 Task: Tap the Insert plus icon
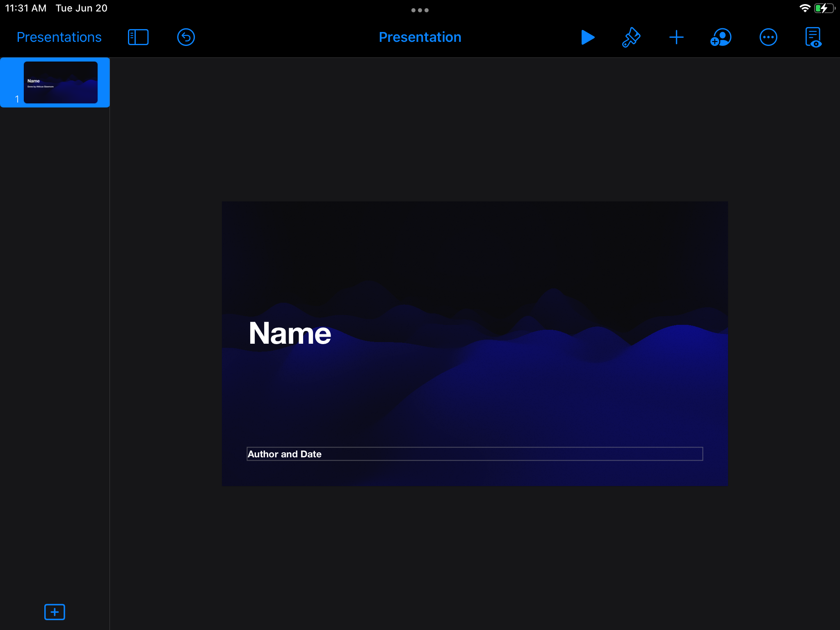pos(676,37)
